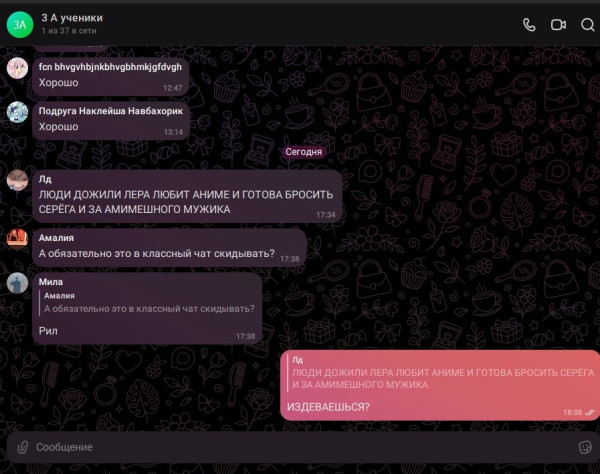
Task: Jump to quoted Лд message in outgoing reply
Action: pos(440,371)
